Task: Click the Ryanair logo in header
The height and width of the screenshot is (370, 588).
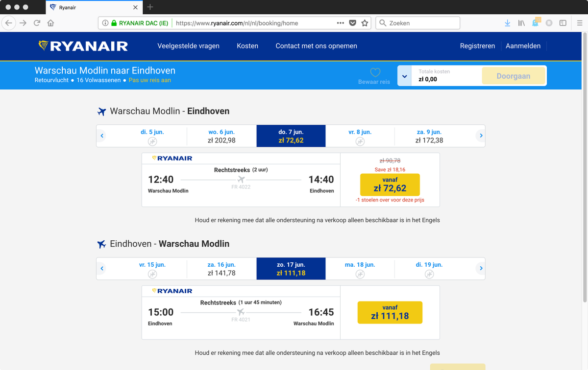Action: [x=83, y=46]
